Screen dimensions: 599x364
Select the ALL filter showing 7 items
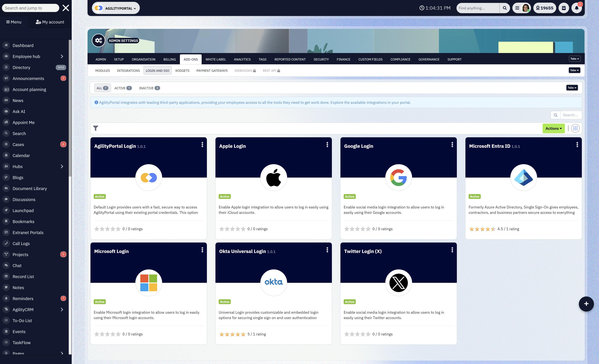click(102, 88)
